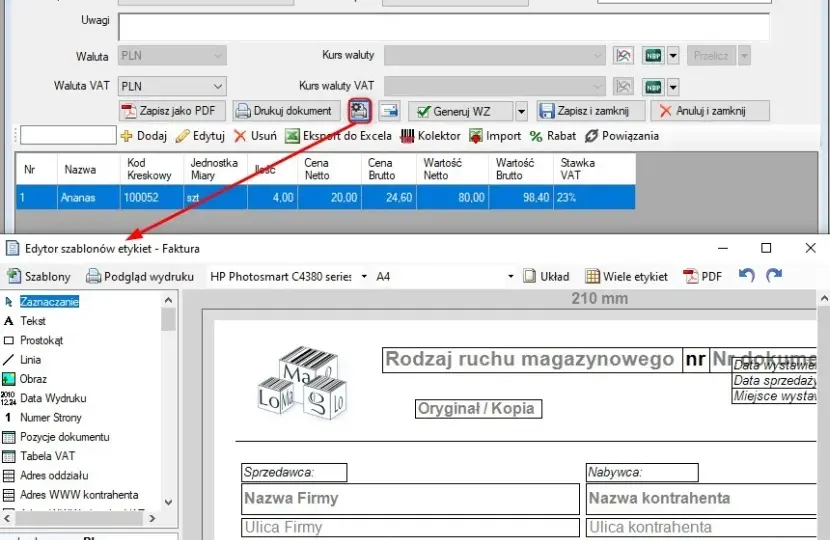Click the tool list horizontal scroll right arrow
This screenshot has height=540, width=830.
pos(152,518)
